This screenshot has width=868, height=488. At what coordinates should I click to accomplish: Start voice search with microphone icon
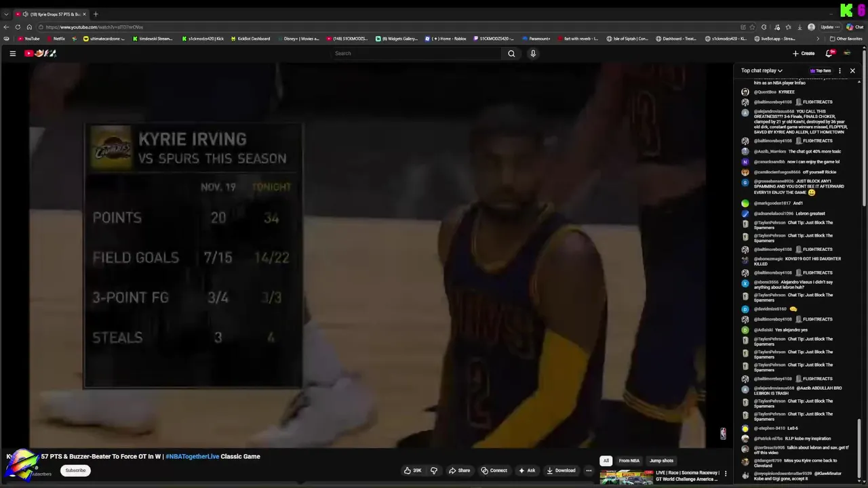[x=533, y=54]
